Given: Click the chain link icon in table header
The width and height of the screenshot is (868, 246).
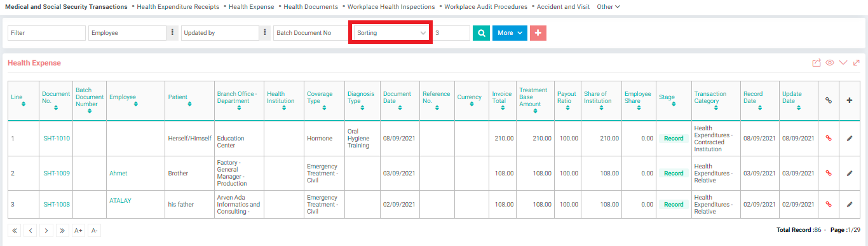Looking at the screenshot, I should [x=828, y=100].
